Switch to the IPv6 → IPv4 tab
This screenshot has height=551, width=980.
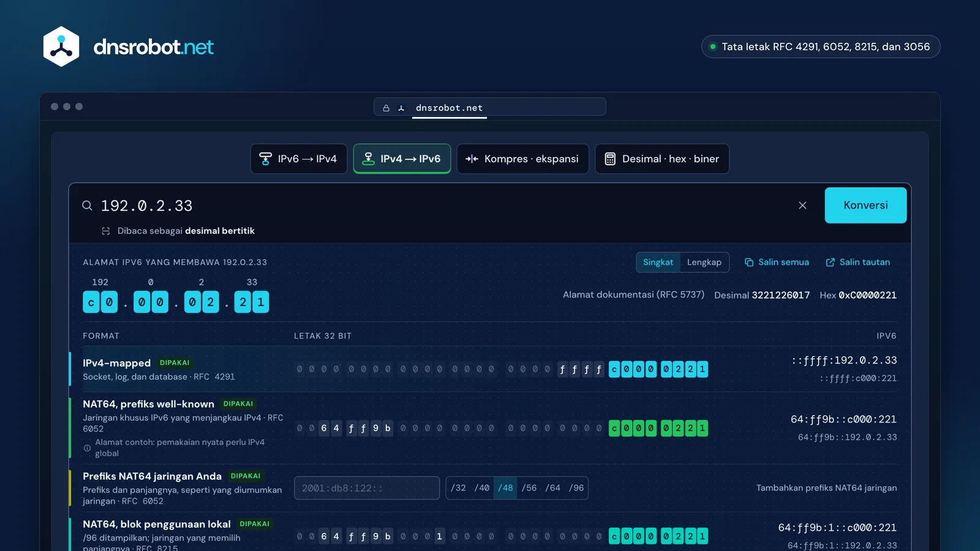click(299, 159)
